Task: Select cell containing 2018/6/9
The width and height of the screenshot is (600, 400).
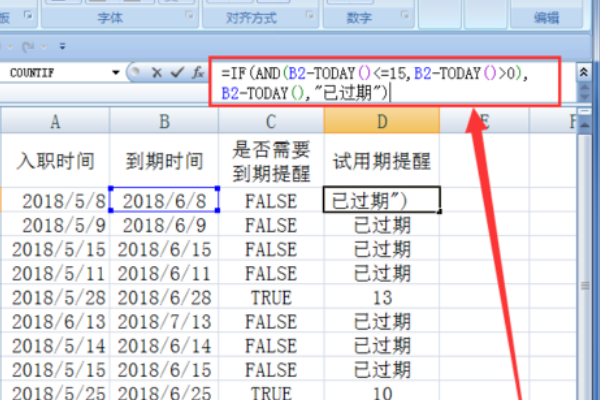Action: tap(164, 224)
